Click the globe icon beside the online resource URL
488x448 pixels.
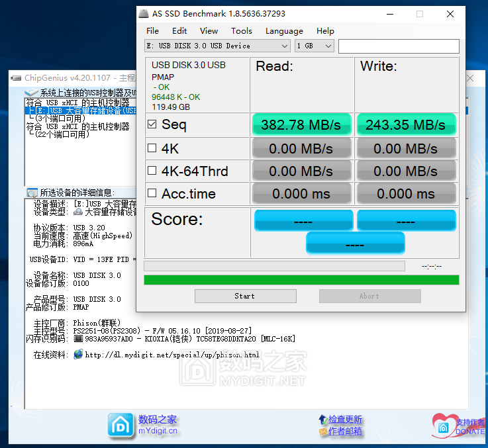pyautogui.click(x=78, y=355)
